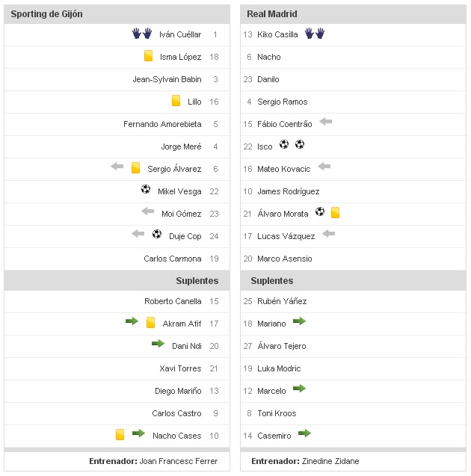The width and height of the screenshot is (471, 476).
Task: Click the goal ball icon beside Mikel Vesga
Action: [x=146, y=190]
